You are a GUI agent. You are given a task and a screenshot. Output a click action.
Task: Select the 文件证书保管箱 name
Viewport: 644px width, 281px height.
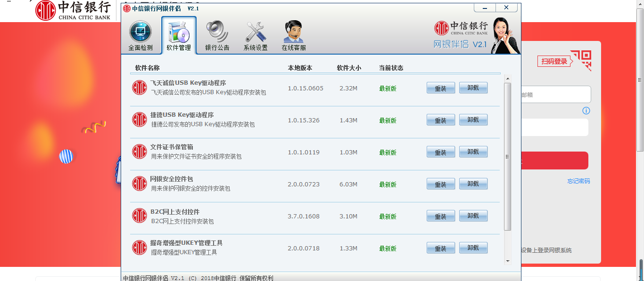tap(172, 147)
